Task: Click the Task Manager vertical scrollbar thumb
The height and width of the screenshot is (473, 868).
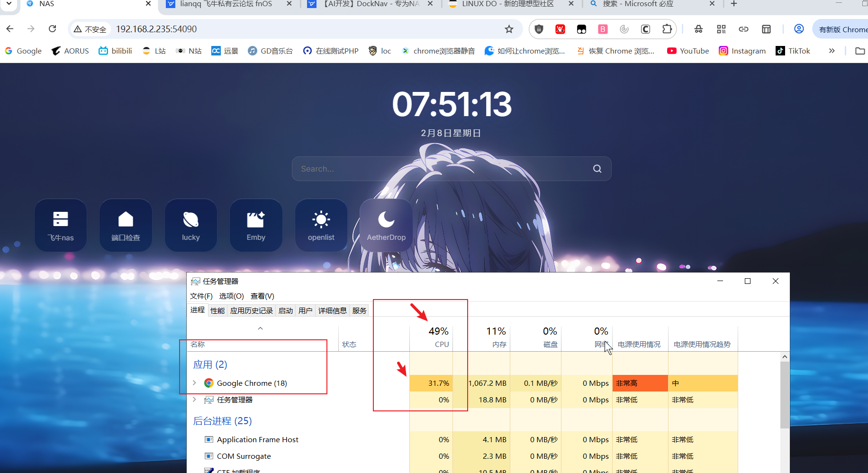Action: point(785,395)
